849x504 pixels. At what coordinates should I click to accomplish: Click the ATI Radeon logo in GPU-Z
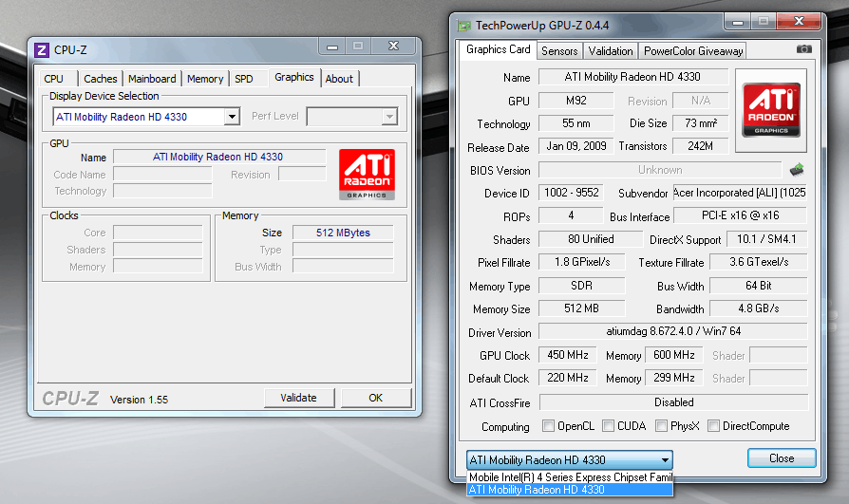coord(771,110)
